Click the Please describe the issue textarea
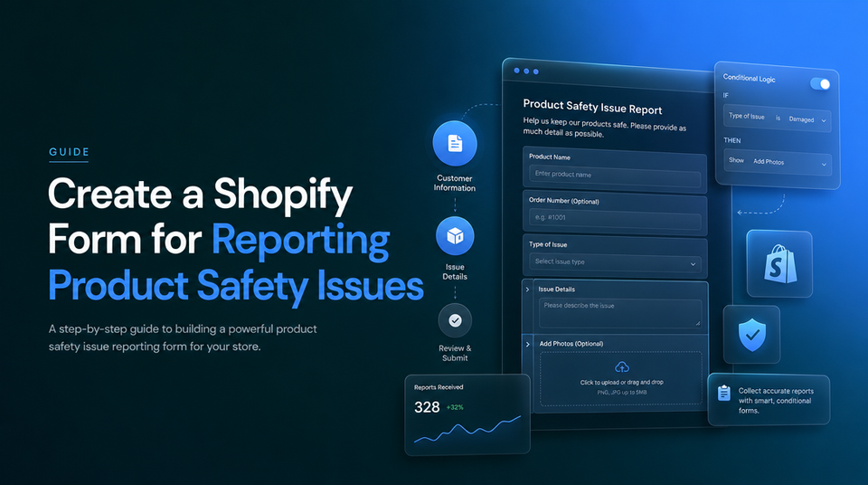The image size is (868, 485). coord(620,313)
